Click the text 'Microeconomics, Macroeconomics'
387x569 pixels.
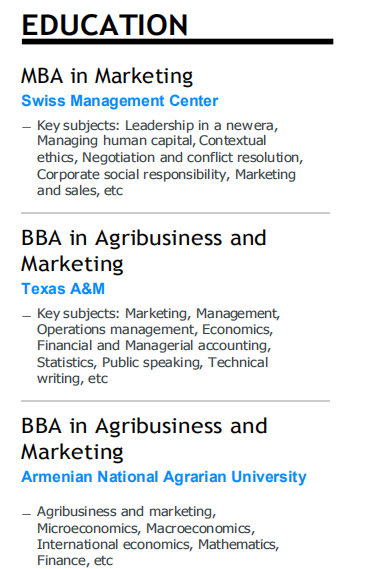click(x=144, y=528)
